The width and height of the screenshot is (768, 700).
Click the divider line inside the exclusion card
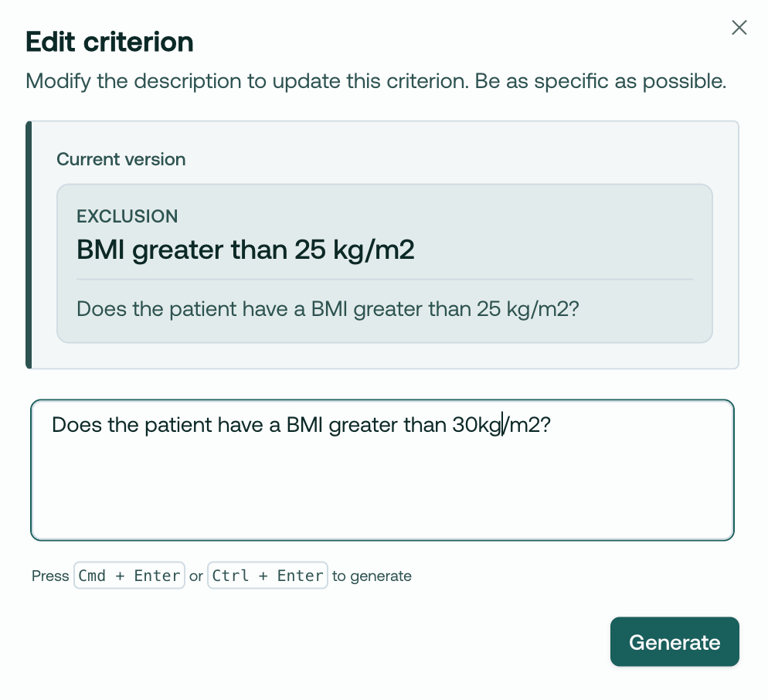(385, 279)
